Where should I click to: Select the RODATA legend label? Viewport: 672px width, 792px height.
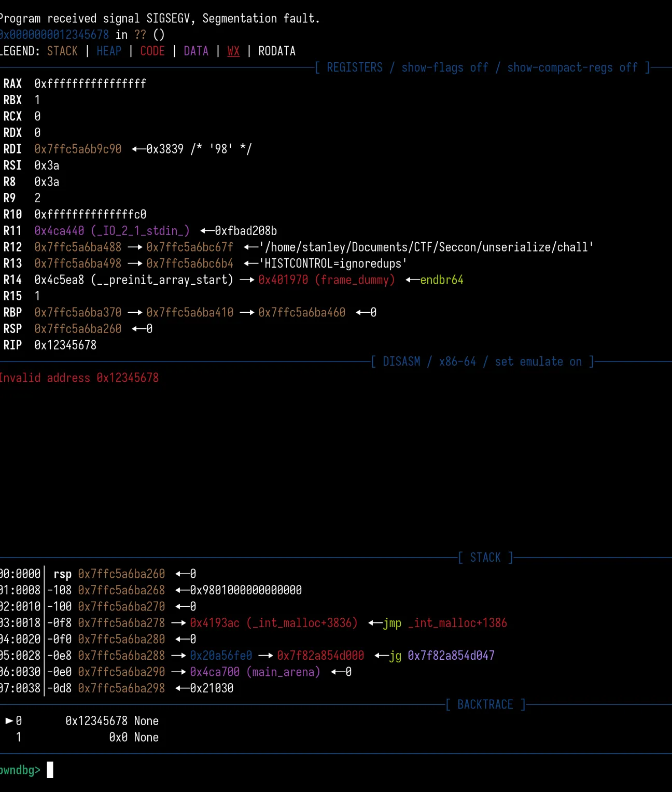tap(277, 51)
